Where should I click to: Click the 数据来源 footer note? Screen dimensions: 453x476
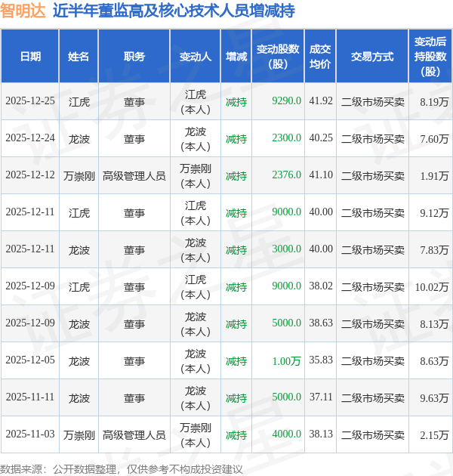(x=121, y=469)
